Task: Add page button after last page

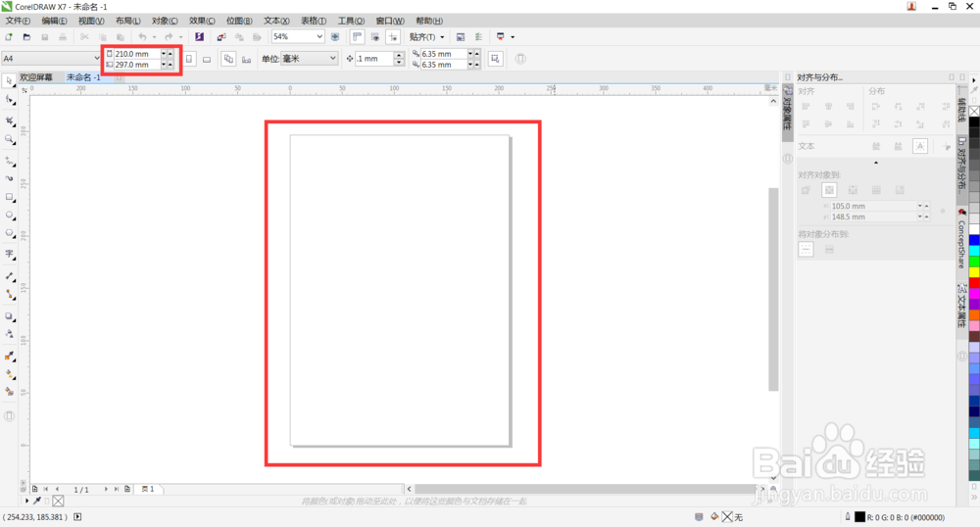Action: (x=127, y=489)
